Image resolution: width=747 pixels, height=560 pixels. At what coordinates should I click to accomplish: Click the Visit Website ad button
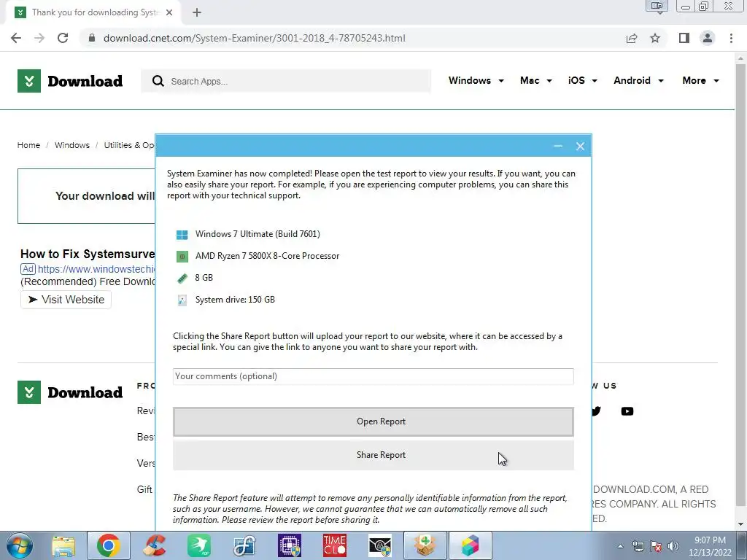[66, 300]
